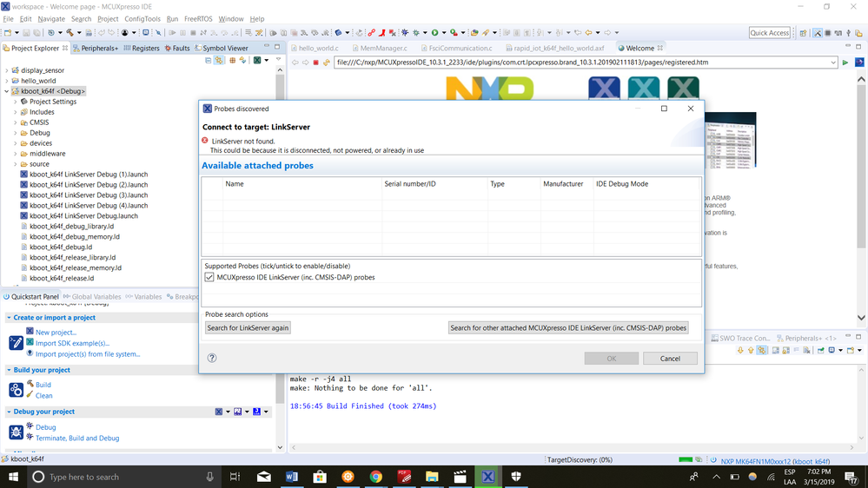
Task: Open the FreeRTOS menu
Action: click(198, 19)
